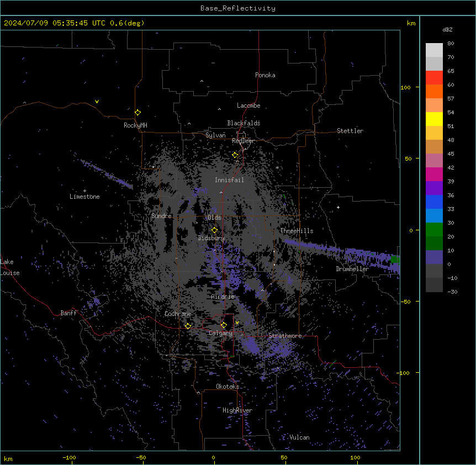
Task: Click the Innisfail city label
Action: (x=230, y=180)
